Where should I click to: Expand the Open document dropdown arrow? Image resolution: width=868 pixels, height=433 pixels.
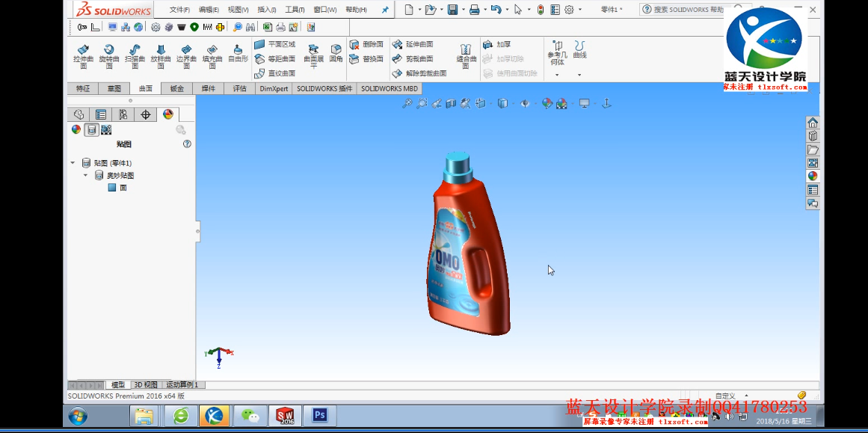click(441, 10)
